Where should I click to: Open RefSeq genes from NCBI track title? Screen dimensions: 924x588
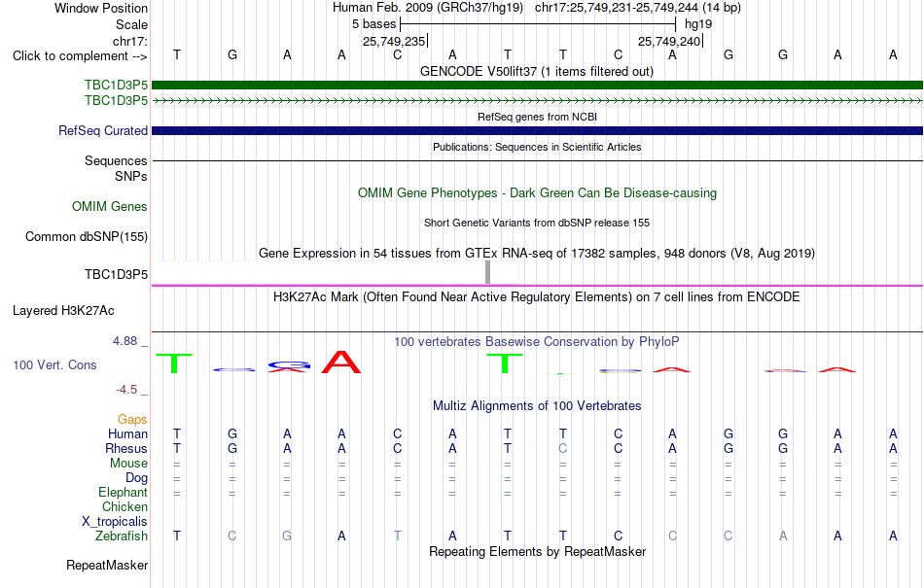pos(537,118)
